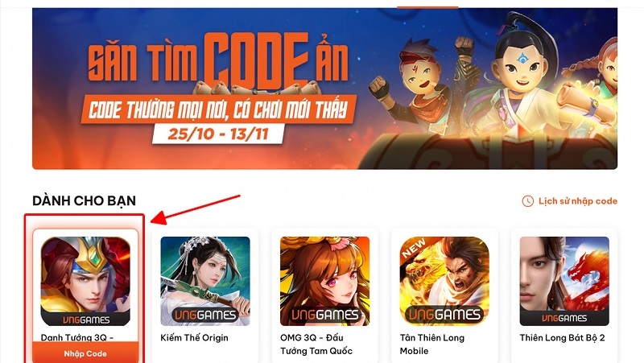Click the Danh Tướng 3Q title text

77,337
